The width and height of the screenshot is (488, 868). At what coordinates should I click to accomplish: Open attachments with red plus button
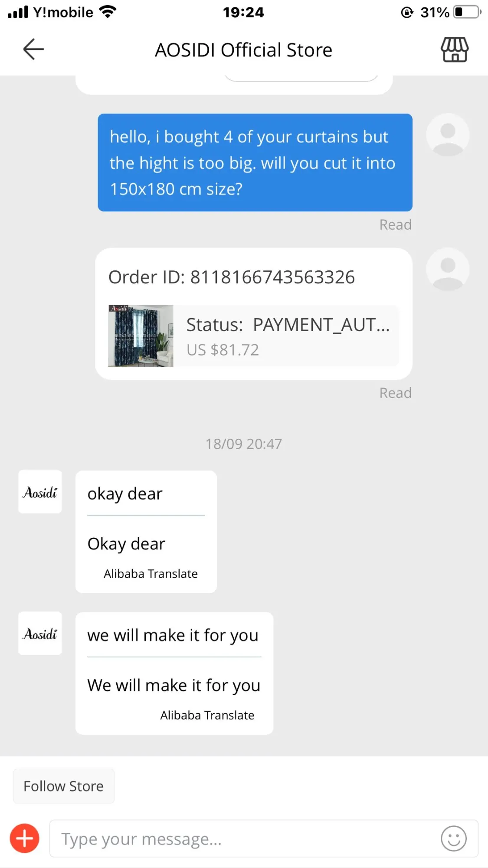[25, 838]
